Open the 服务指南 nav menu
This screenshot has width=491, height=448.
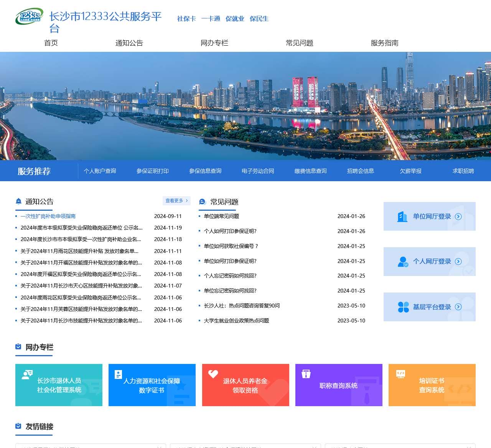[x=385, y=43]
